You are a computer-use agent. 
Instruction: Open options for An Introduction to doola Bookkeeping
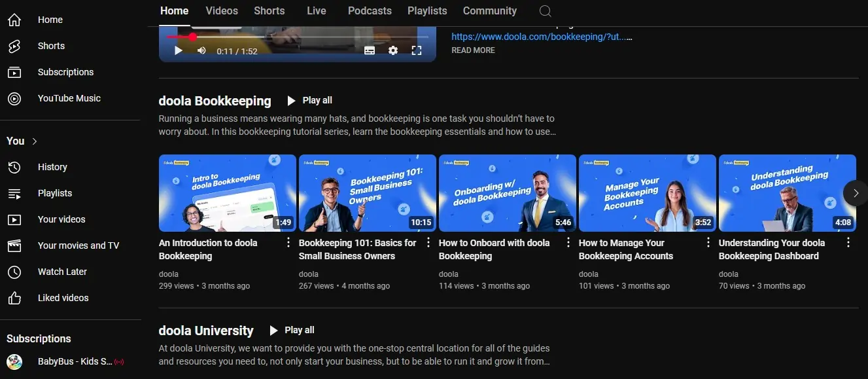coord(288,243)
